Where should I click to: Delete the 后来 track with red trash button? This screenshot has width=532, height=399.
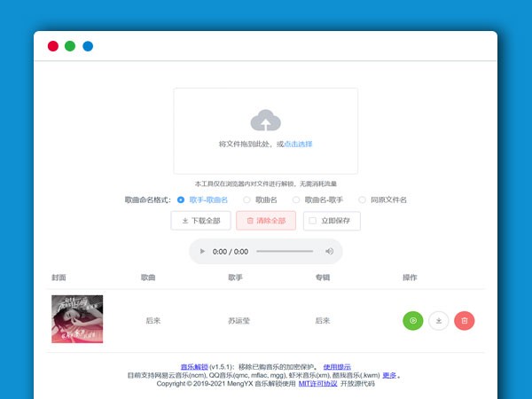(464, 320)
